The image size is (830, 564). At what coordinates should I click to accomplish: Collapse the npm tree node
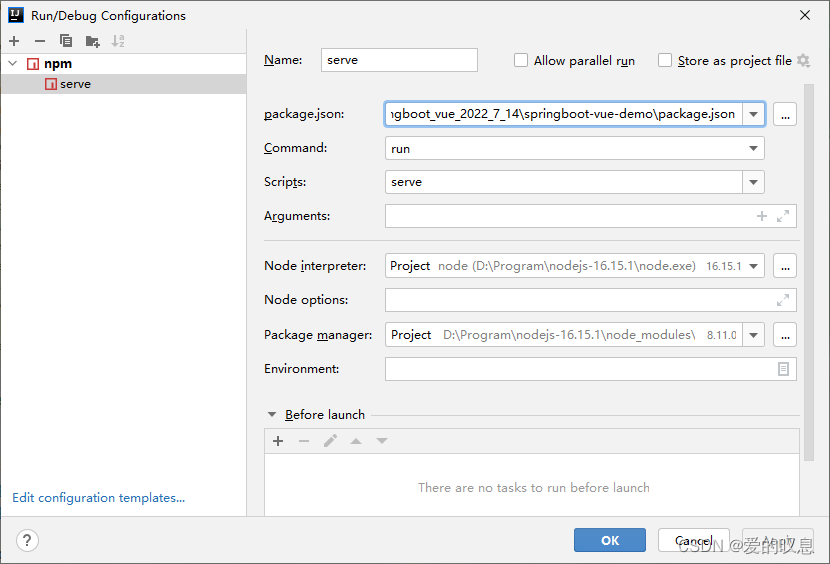(13, 64)
